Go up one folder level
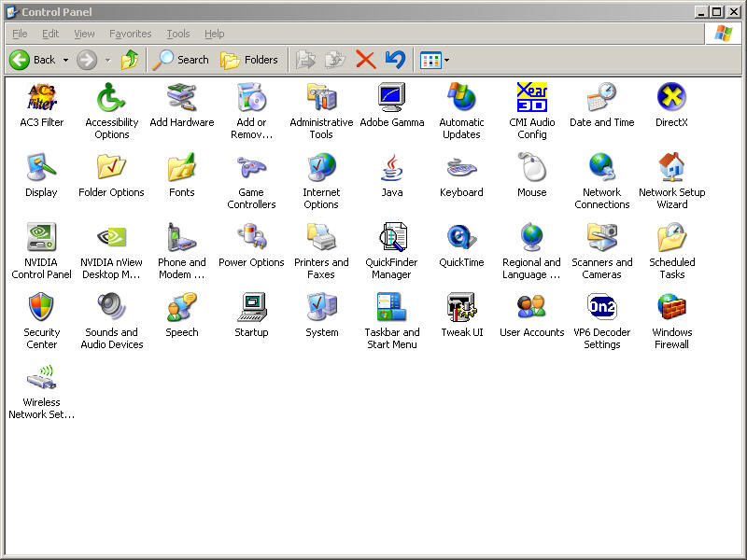 (x=130, y=60)
